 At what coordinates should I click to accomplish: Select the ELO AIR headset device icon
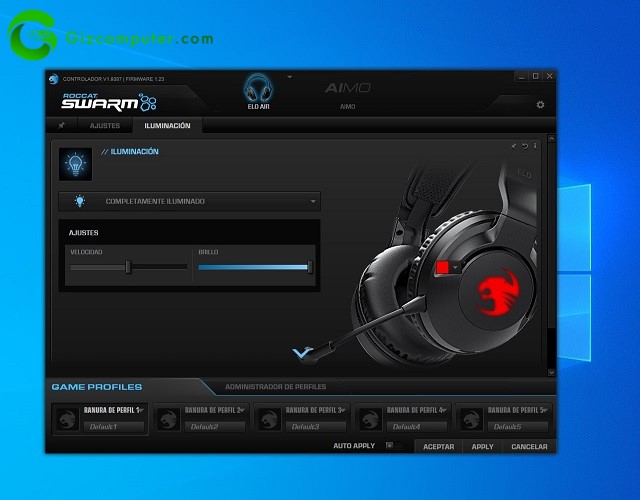tap(258, 88)
